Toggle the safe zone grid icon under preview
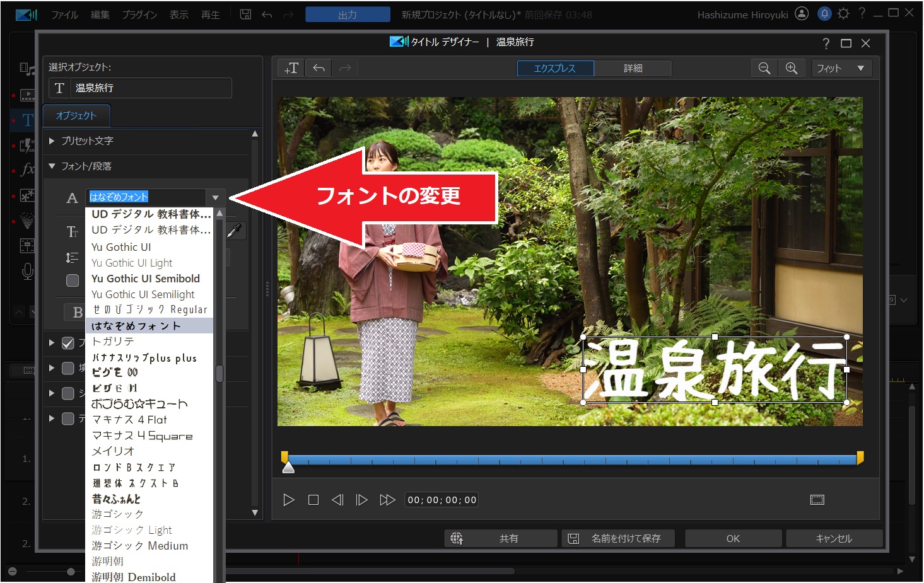This screenshot has height=583, width=924. coord(817,500)
